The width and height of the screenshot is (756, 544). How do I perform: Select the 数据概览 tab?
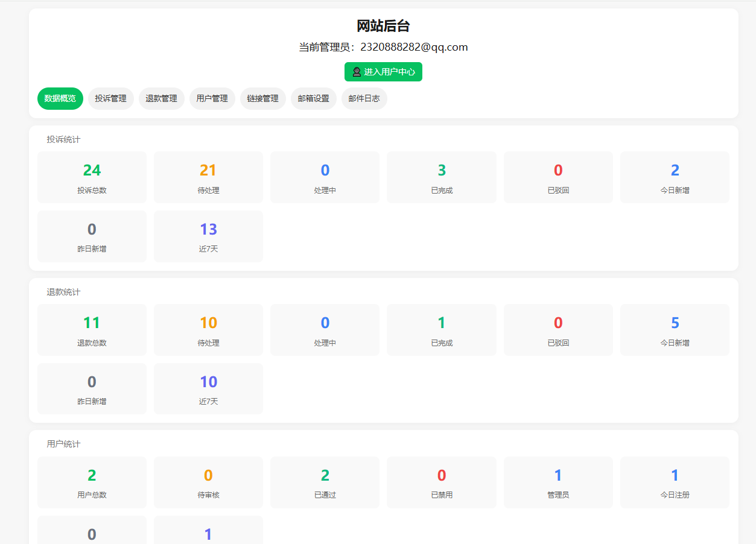coord(60,99)
